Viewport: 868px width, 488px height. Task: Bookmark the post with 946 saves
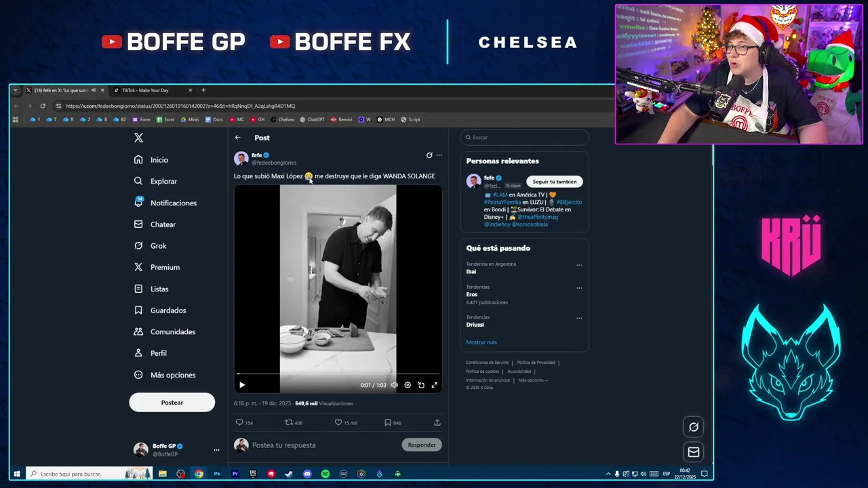point(388,422)
